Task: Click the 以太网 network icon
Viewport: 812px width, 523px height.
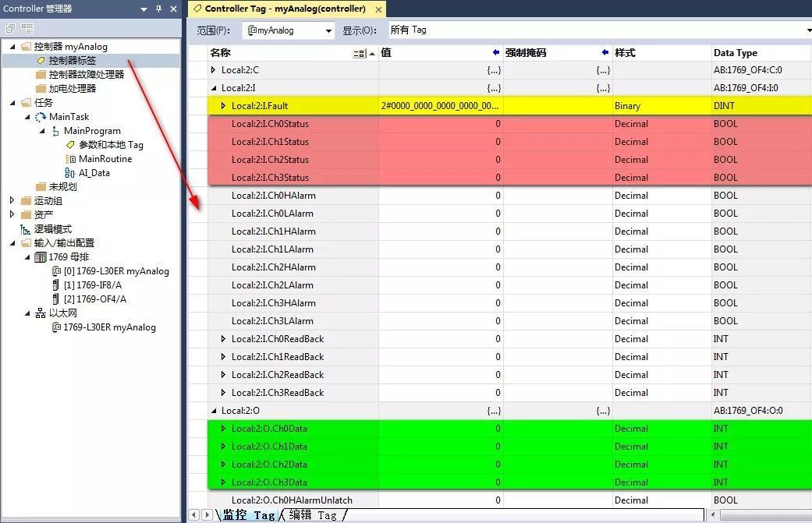Action: (x=41, y=313)
